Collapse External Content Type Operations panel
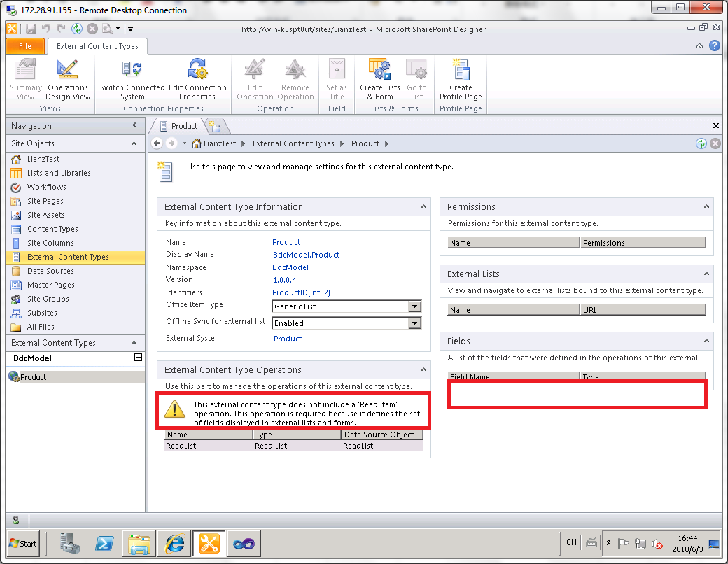 pyautogui.click(x=423, y=369)
